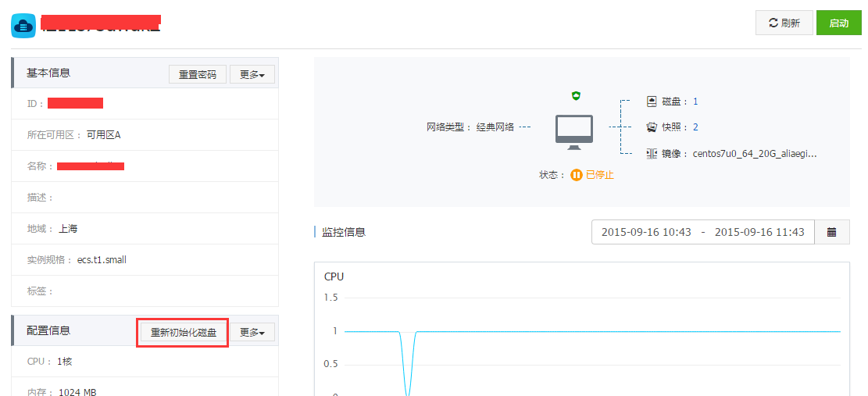This screenshot has height=396, width=868.
Task: Select the computer monitor instance icon
Action: (574, 131)
